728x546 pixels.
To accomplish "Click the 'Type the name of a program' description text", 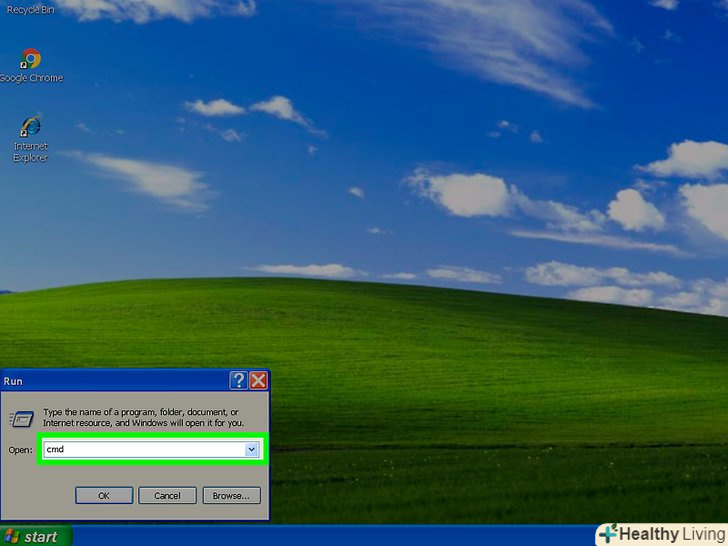I will coord(143,417).
